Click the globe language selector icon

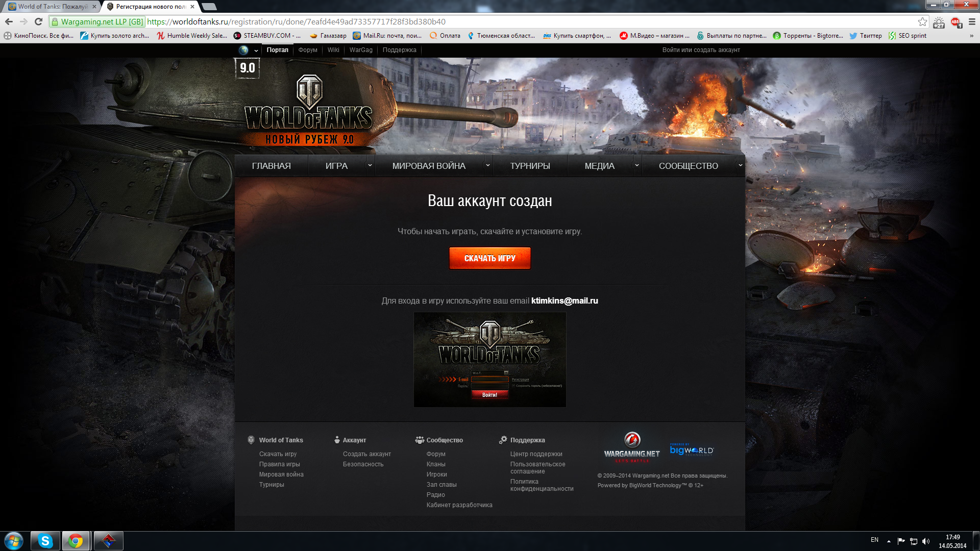pyautogui.click(x=243, y=50)
